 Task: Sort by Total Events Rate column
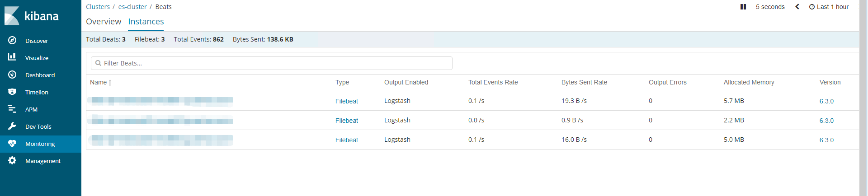click(x=493, y=82)
